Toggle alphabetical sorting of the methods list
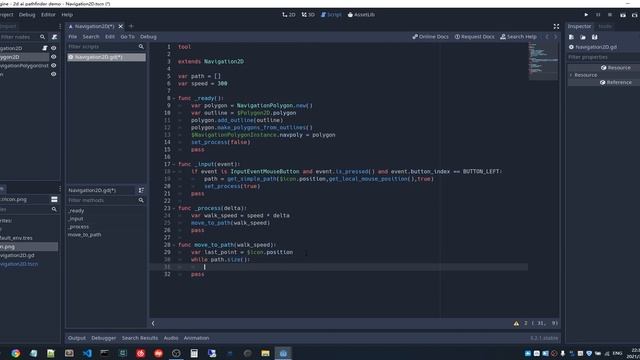Viewport: 640px width, 360px height. point(141,191)
